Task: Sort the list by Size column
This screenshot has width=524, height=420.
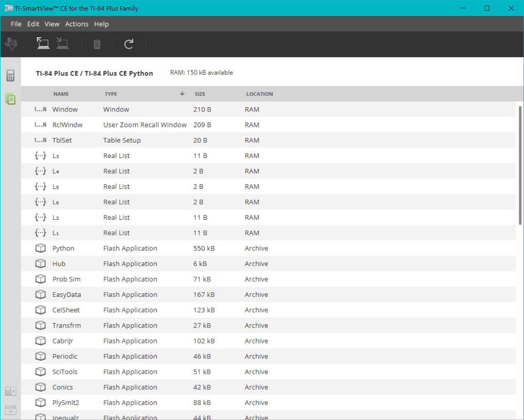Action: pyautogui.click(x=200, y=94)
